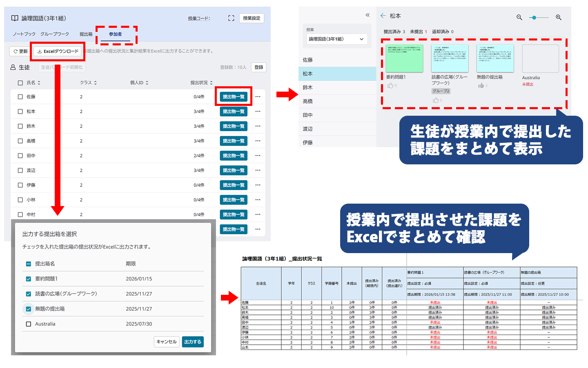
Task: Click the thumbs-up icon under 要約問題1
Action: [391, 85]
